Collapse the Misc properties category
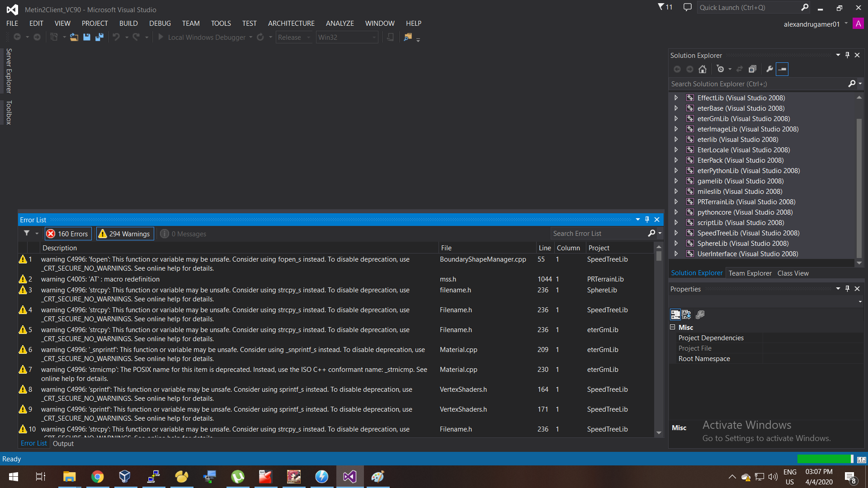Viewport: 868px width, 488px height. tap(673, 327)
